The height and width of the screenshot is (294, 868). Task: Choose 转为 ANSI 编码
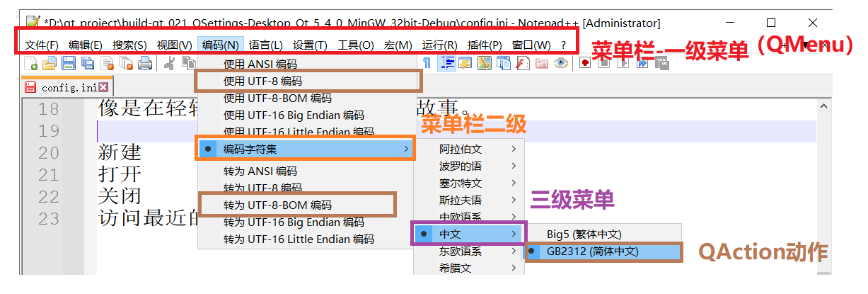point(306,171)
